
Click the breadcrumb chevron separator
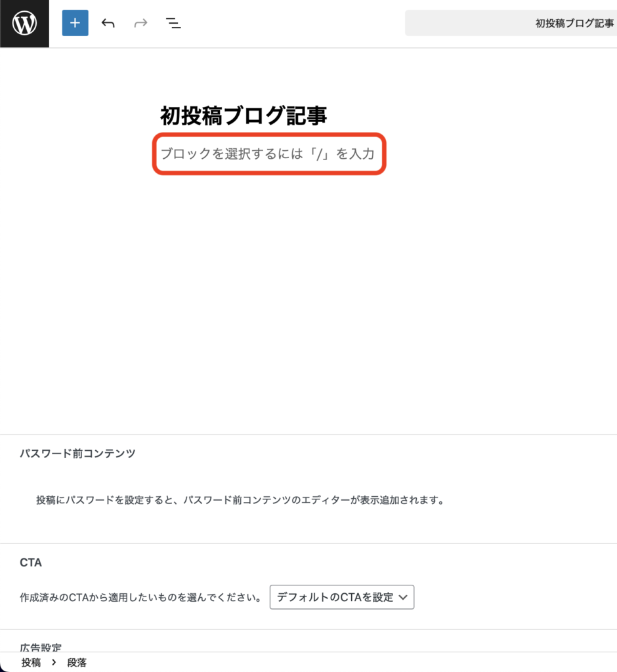point(54,663)
